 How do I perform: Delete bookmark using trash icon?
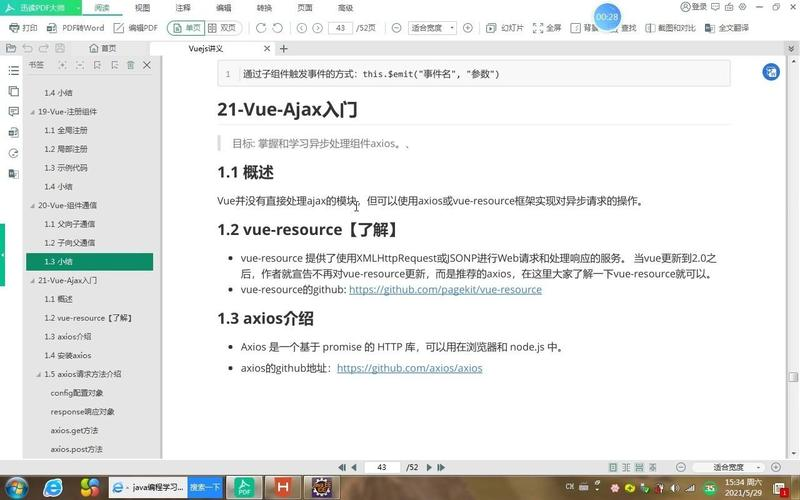point(131,65)
